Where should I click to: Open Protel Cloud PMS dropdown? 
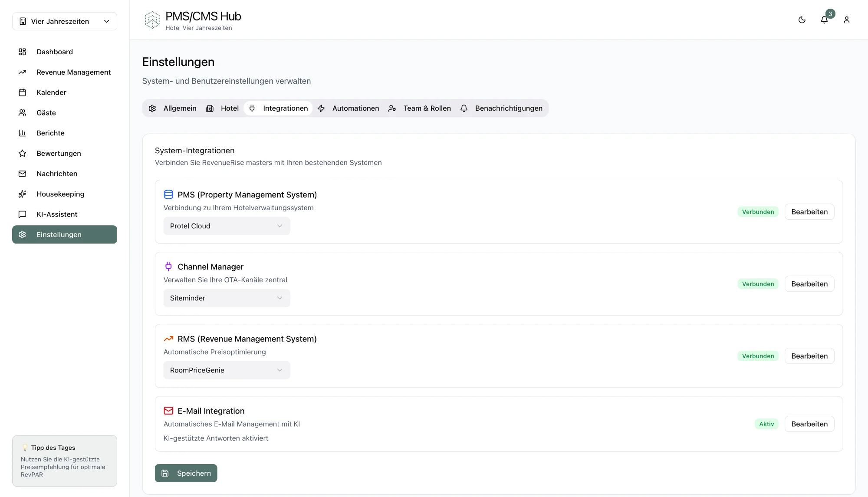coord(227,226)
